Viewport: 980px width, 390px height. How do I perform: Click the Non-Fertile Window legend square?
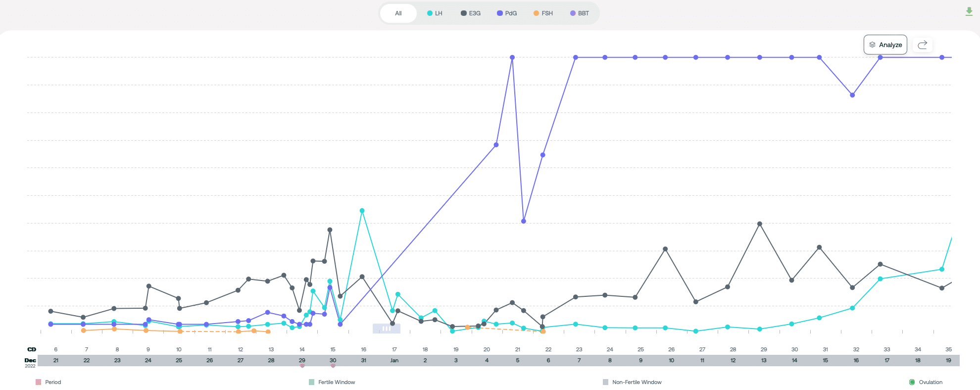coord(605,382)
